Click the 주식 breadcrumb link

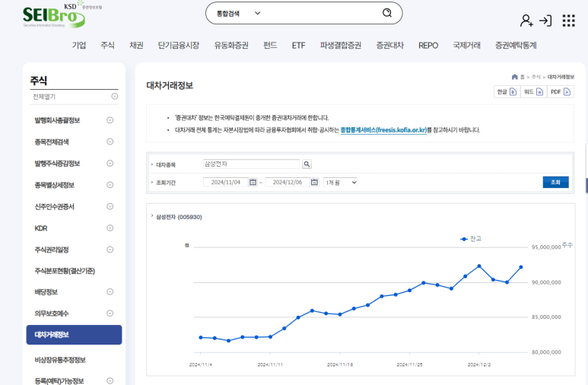(x=536, y=77)
